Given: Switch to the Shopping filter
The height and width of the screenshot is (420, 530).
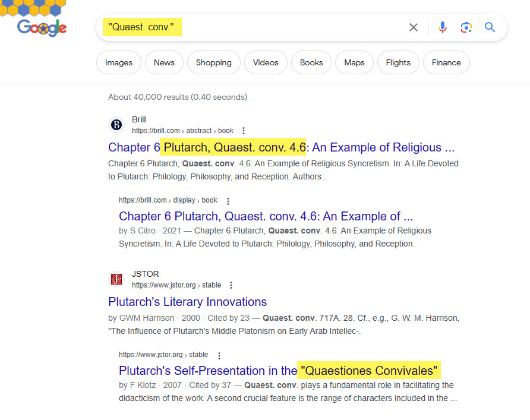Looking at the screenshot, I should coord(214,62).
